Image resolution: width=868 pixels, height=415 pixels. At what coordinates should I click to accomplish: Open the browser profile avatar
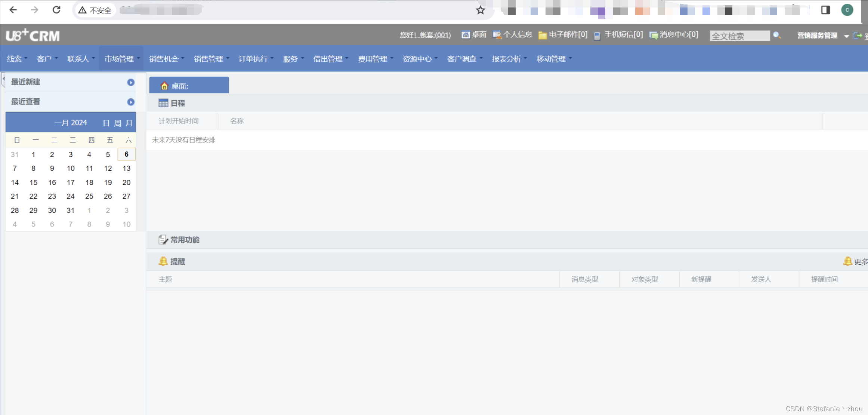pos(847,10)
